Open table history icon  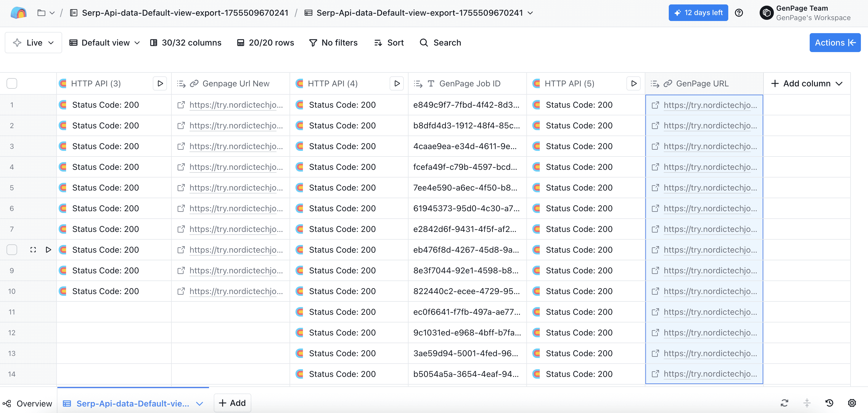[x=829, y=403]
